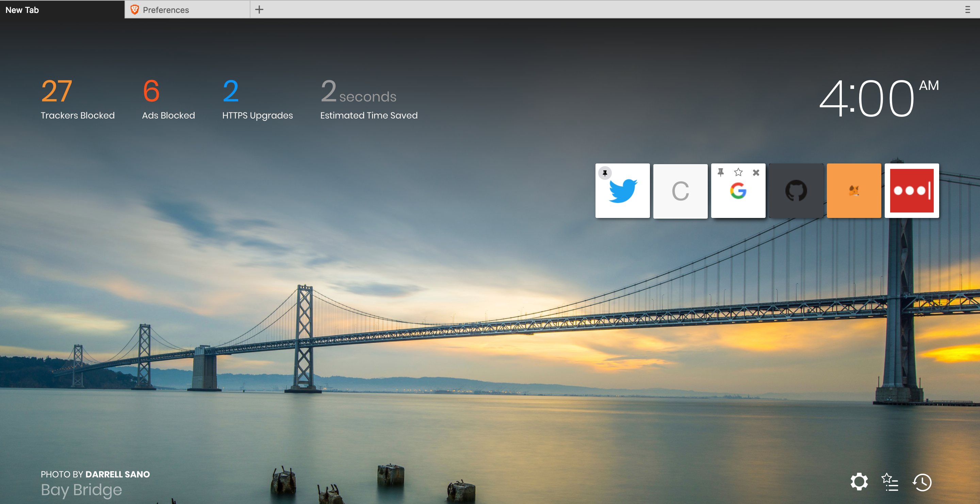Remove the Google tile with X

coord(756,172)
